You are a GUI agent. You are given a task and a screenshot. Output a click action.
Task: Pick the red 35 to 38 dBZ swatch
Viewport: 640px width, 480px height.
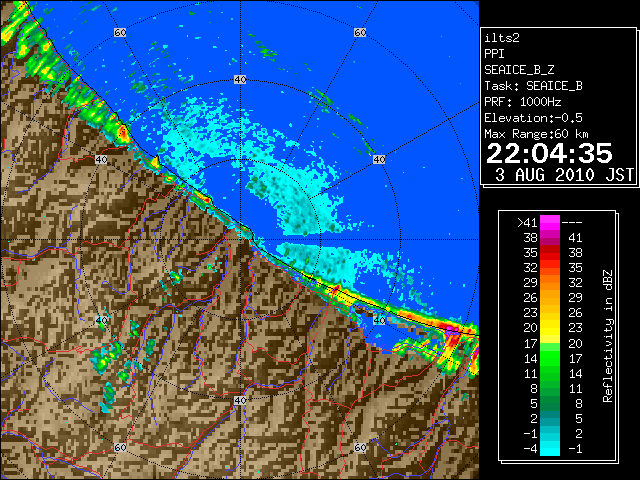pyautogui.click(x=550, y=253)
